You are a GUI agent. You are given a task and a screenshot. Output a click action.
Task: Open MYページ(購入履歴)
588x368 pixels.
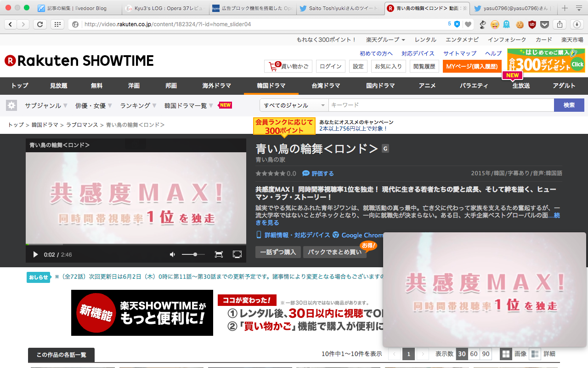472,66
